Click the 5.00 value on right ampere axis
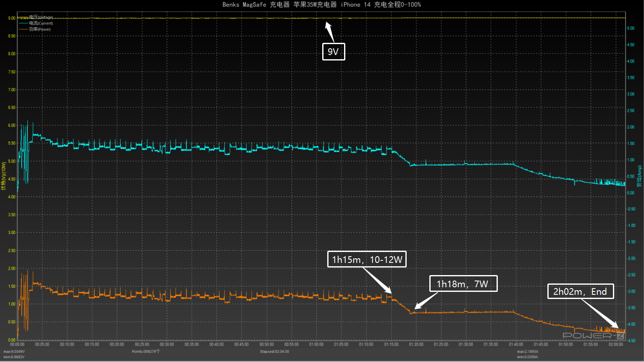The width and height of the screenshot is (644, 362). (x=631, y=29)
